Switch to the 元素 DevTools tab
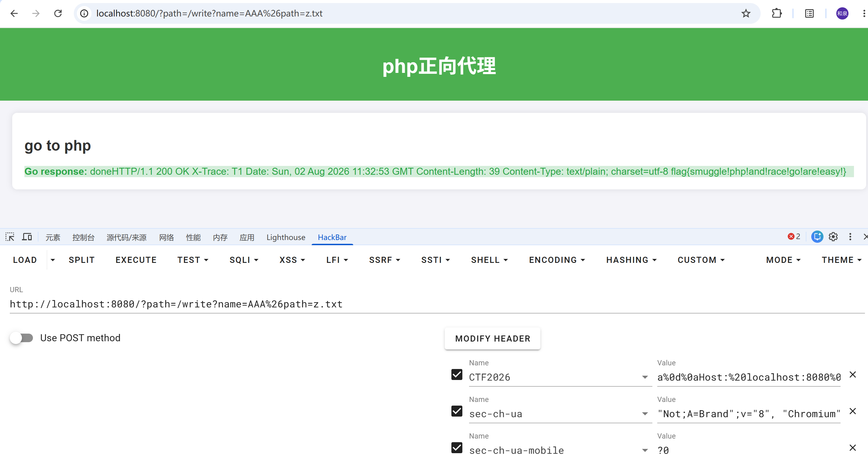The height and width of the screenshot is (455, 868). [53, 237]
